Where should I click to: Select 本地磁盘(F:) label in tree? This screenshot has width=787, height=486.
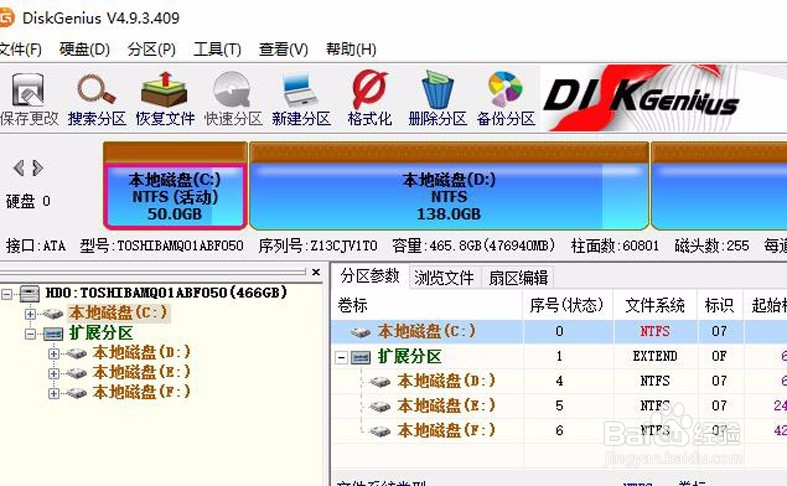(142, 392)
